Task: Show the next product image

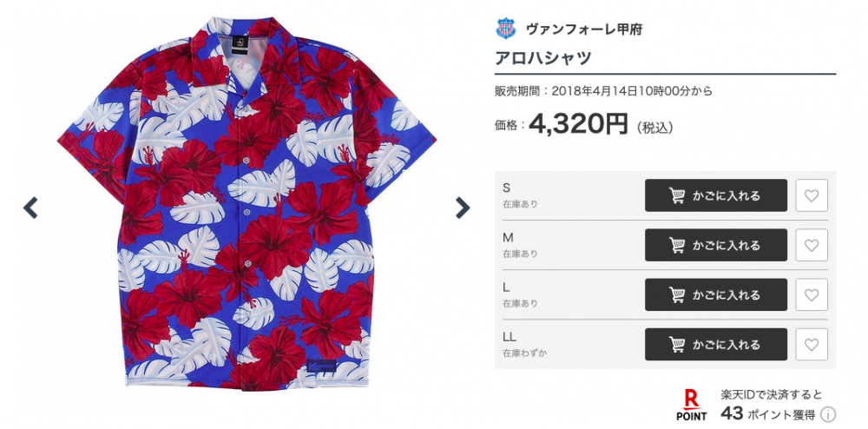Action: point(463,208)
